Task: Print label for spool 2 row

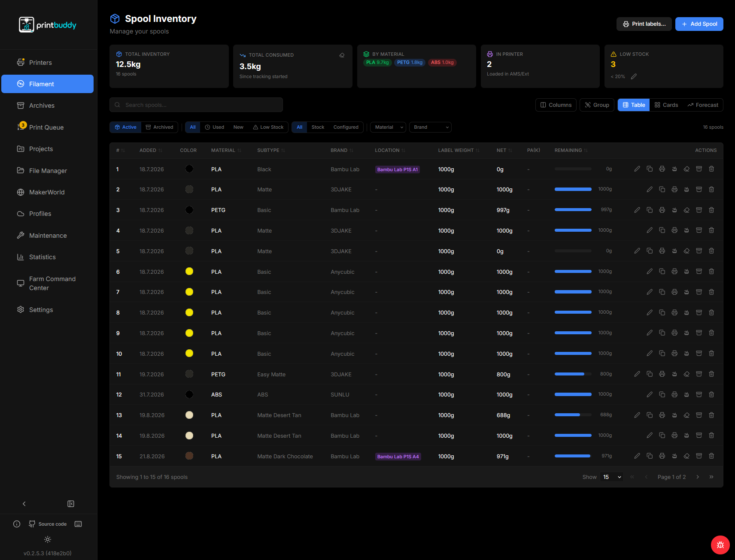Action: [x=674, y=190]
